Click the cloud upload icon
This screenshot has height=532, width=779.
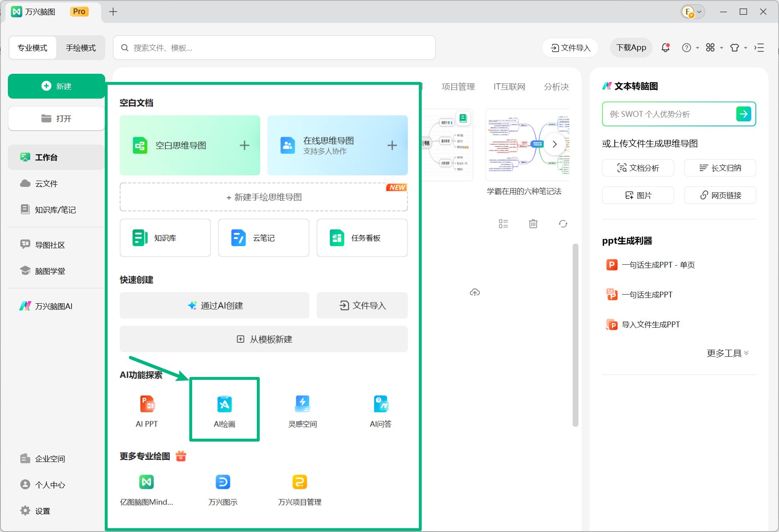coord(475,293)
